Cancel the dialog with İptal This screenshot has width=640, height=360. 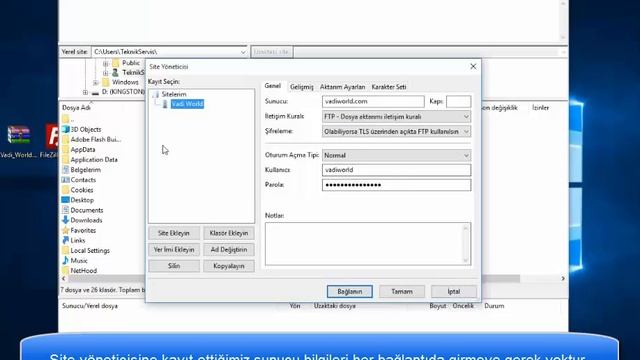(x=453, y=291)
